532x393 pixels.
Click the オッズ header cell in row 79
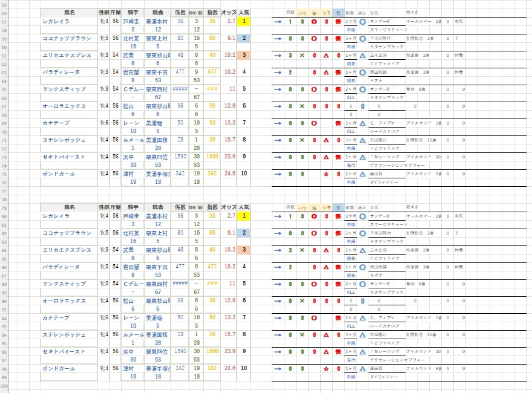229,207
